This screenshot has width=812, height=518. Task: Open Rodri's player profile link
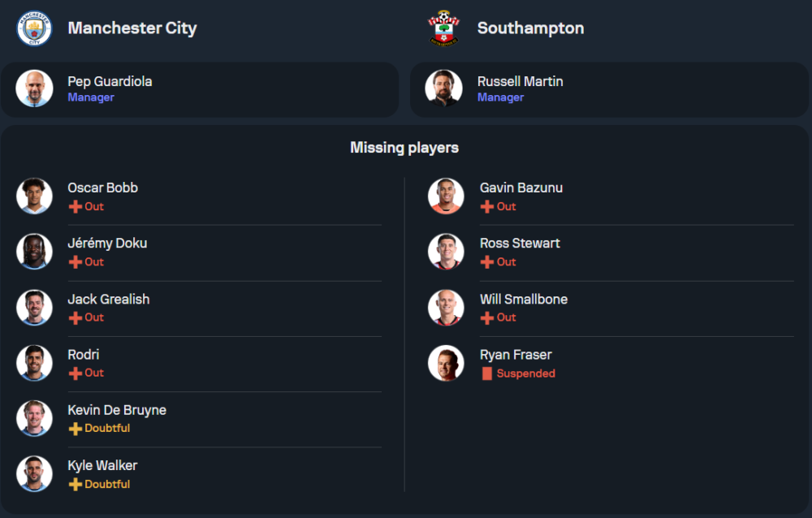tap(84, 355)
